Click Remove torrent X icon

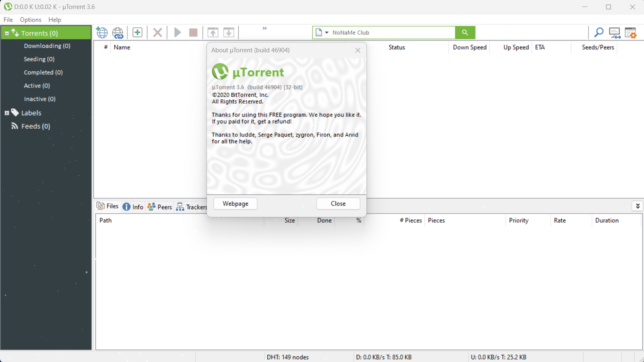tap(158, 32)
